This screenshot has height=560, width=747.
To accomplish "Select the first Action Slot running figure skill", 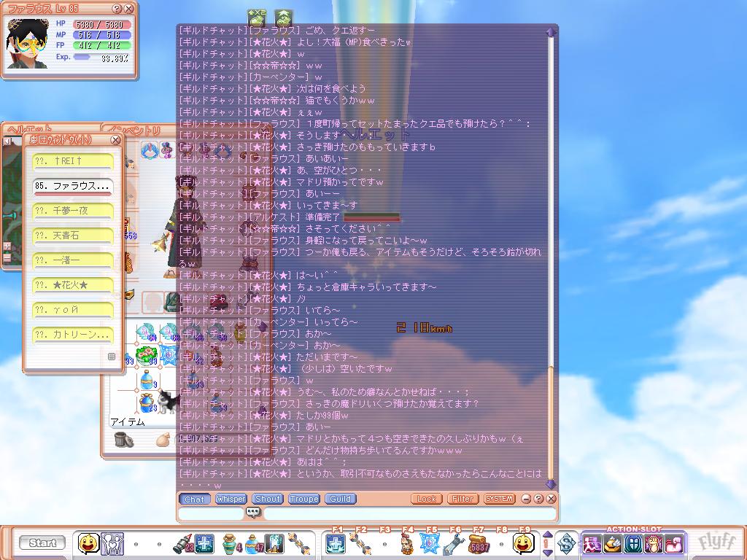I will [592, 544].
